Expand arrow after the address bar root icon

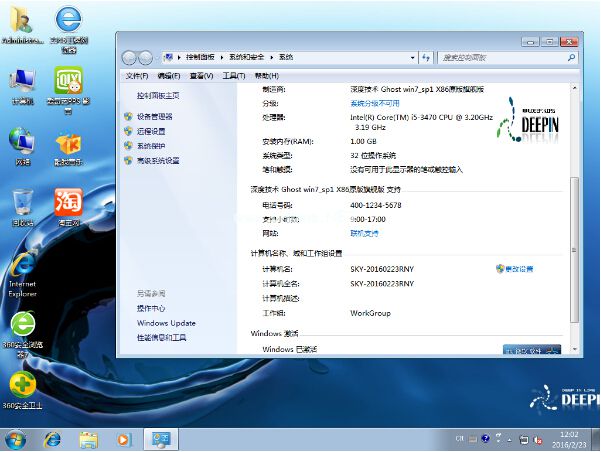179,58
